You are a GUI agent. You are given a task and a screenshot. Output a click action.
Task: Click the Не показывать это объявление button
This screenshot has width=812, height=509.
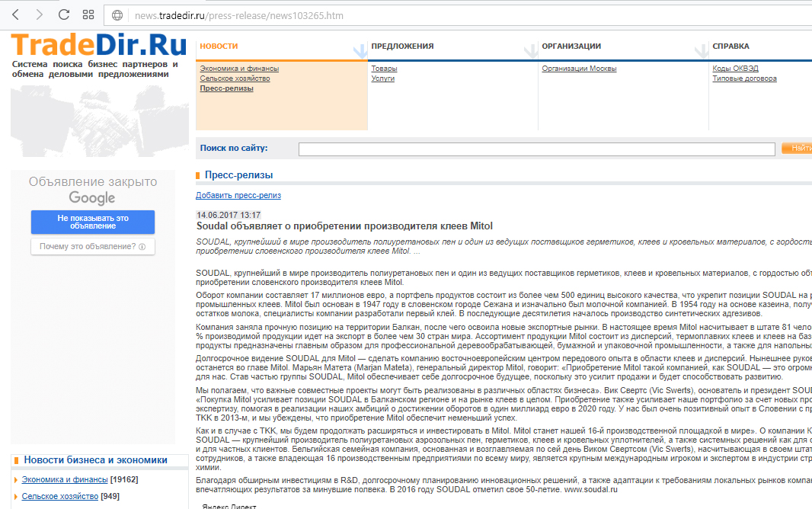[x=93, y=222]
